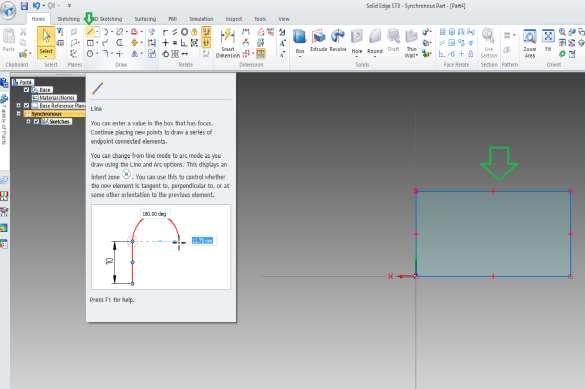Click the Draft feature tool
Screen dimensions: 585x389
point(393,40)
